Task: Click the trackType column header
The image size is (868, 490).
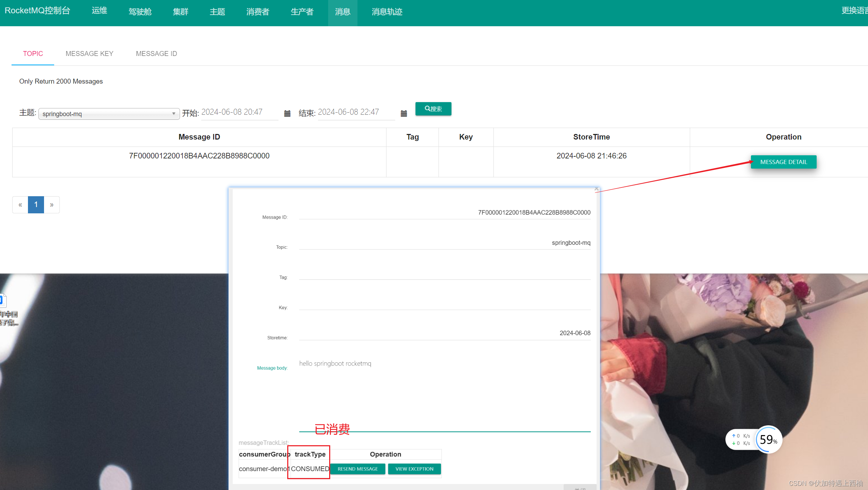Action: 310,454
